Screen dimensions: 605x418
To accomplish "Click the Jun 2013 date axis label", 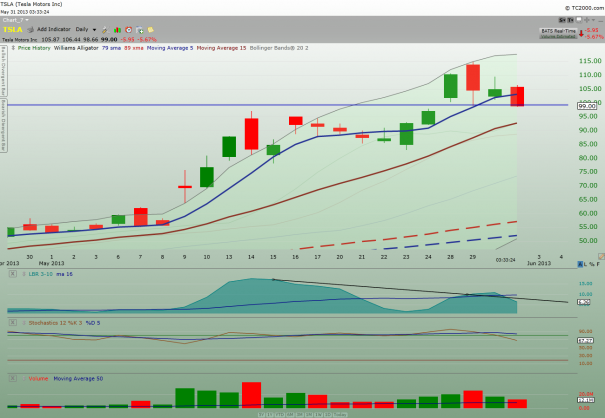I will point(539,263).
